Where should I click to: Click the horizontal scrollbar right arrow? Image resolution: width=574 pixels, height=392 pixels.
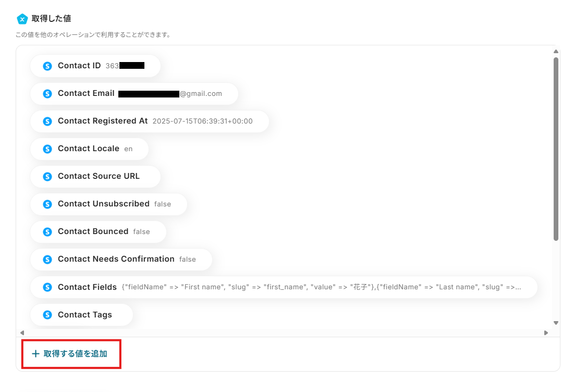click(546, 333)
